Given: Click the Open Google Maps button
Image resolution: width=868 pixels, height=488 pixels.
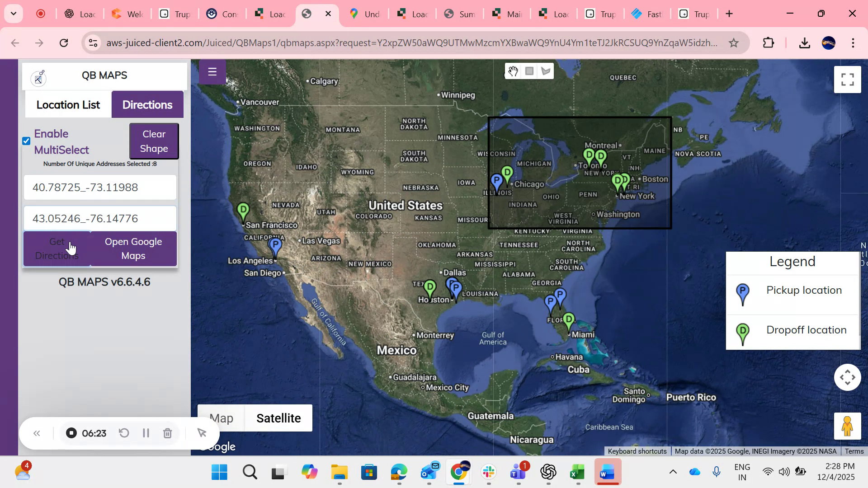Looking at the screenshot, I should pyautogui.click(x=133, y=249).
